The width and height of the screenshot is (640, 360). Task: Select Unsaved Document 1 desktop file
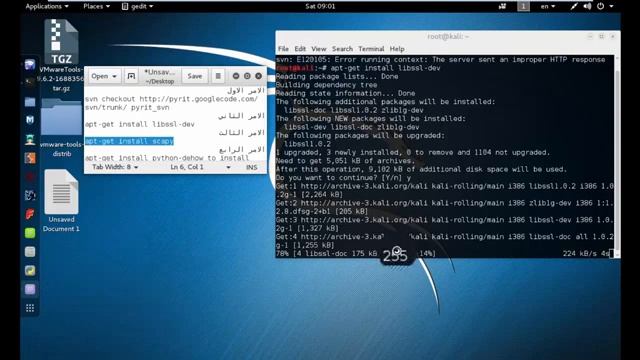(x=61, y=201)
